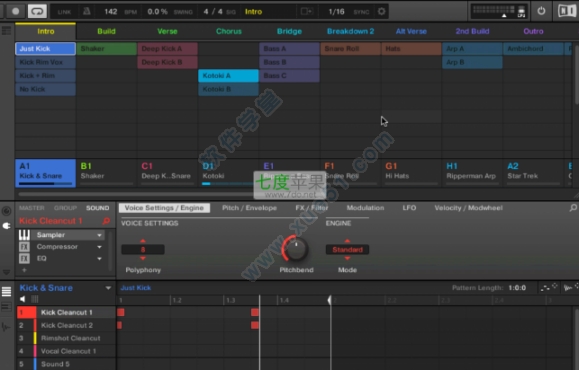Open the Sampler plug-in dropdown arrow
This screenshot has width=579, height=370.
(99, 235)
